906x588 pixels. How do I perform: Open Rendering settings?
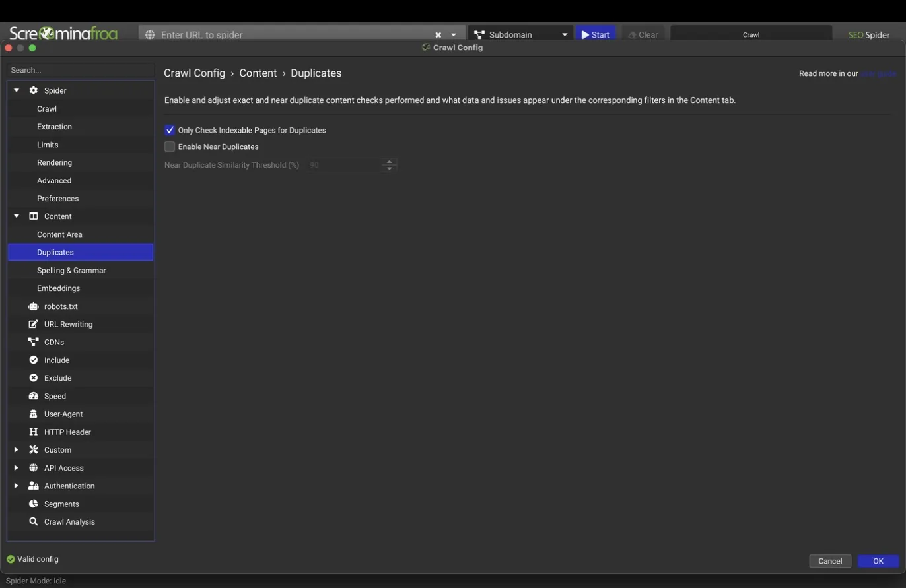point(54,162)
